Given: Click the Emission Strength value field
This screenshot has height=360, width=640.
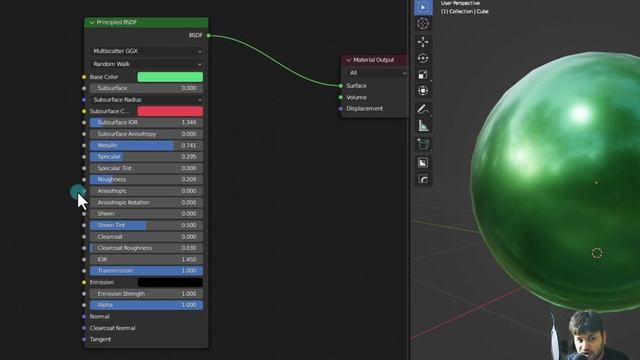Looking at the screenshot, I should [146, 293].
